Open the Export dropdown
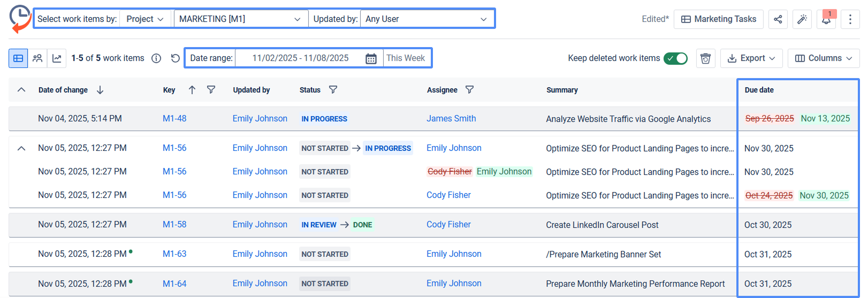 [751, 58]
